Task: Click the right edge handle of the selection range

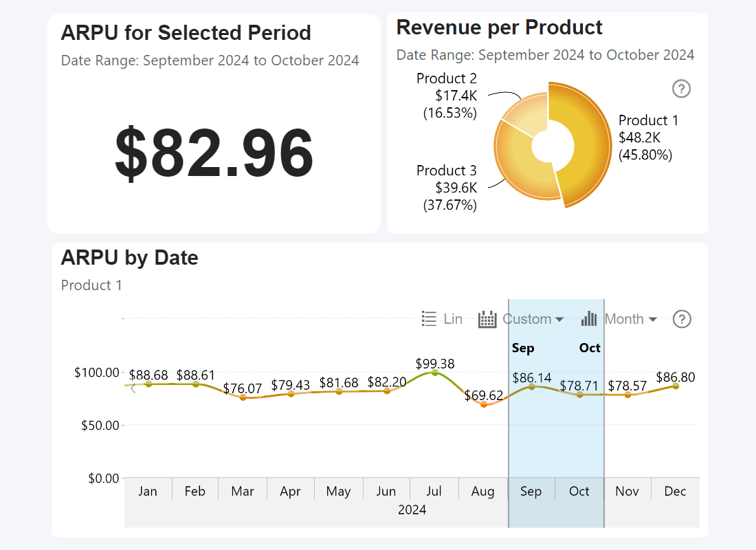Action: [x=604, y=413]
